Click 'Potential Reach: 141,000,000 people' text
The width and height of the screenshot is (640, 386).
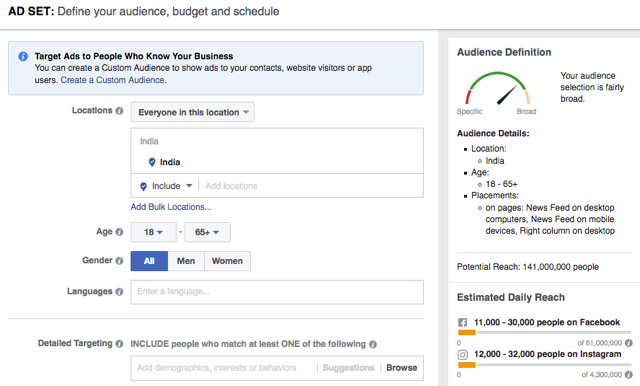[x=528, y=267]
